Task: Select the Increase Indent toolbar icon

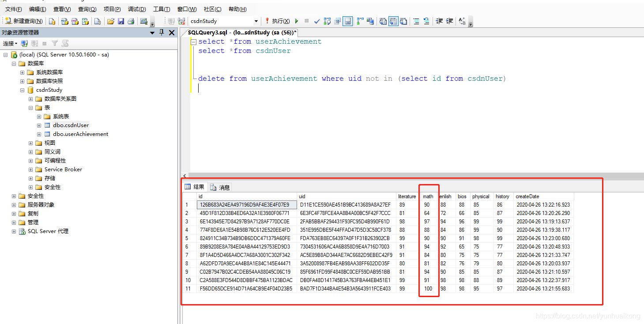Action: point(448,21)
